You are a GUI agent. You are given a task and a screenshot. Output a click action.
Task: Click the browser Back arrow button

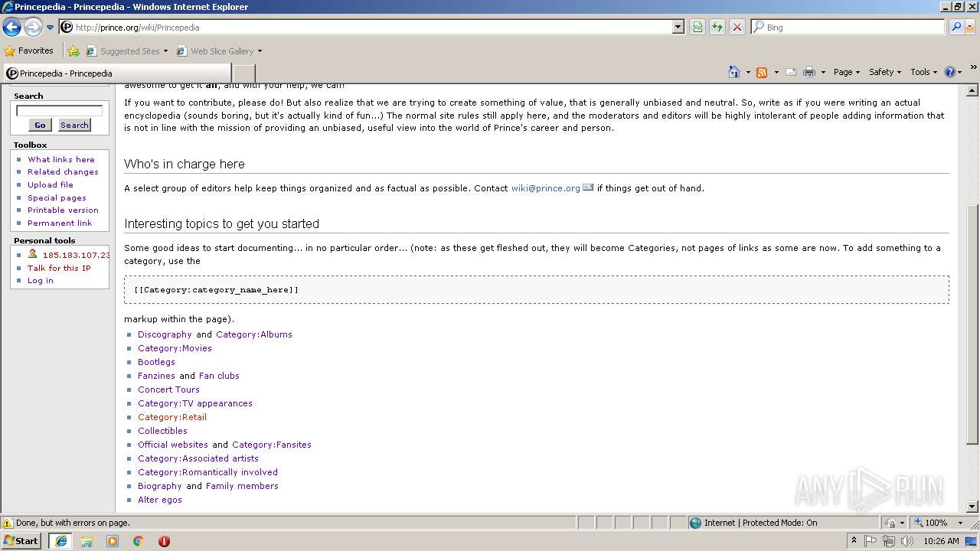point(11,28)
